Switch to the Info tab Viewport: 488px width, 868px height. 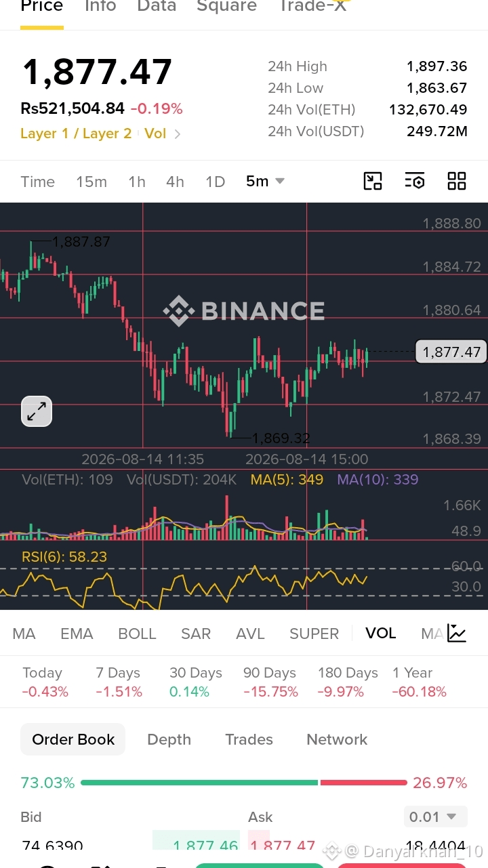pos(100,6)
